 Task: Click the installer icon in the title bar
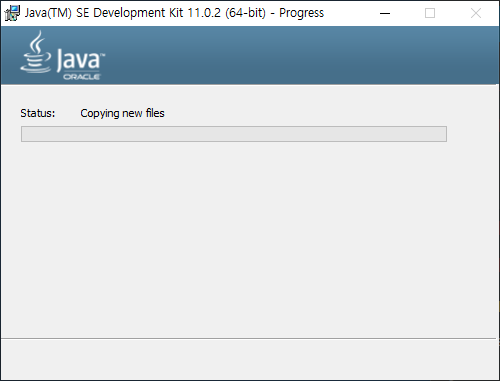point(12,13)
